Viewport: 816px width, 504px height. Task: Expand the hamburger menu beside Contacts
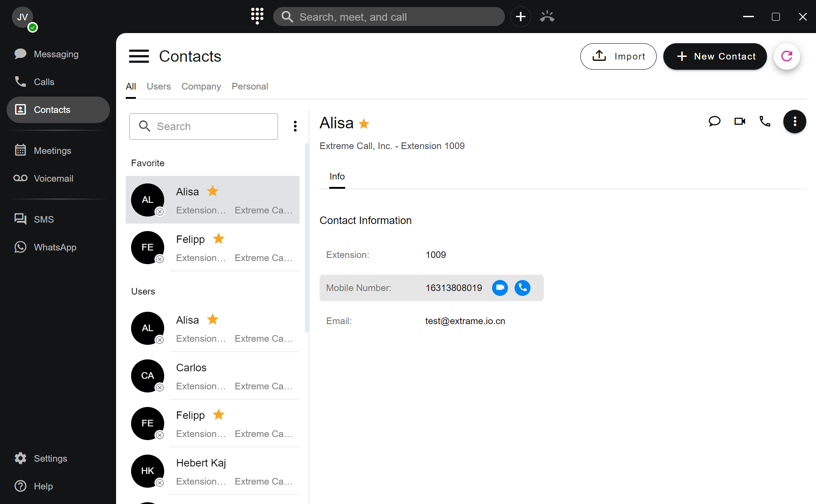tap(139, 56)
